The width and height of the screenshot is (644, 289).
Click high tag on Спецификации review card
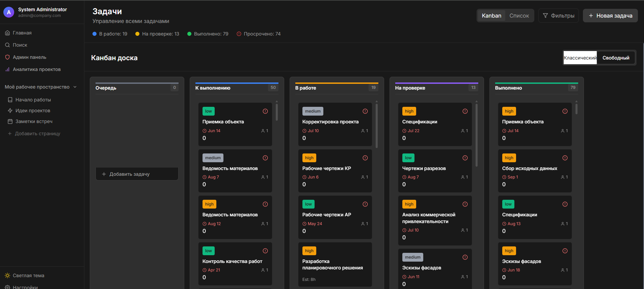[x=409, y=111]
